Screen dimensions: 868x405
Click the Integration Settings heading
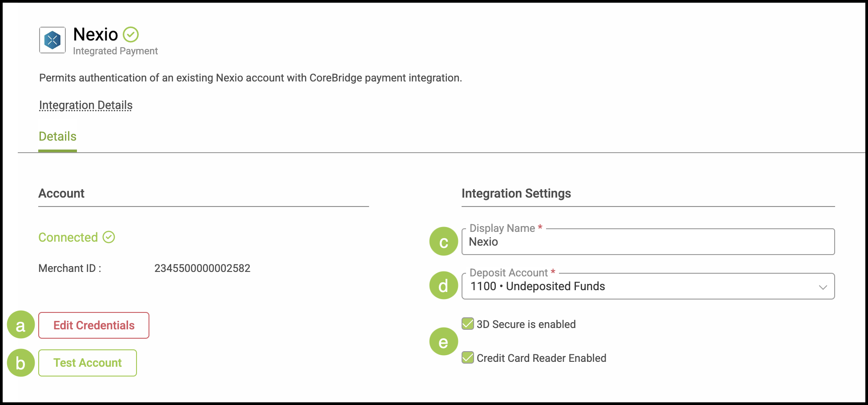click(516, 194)
